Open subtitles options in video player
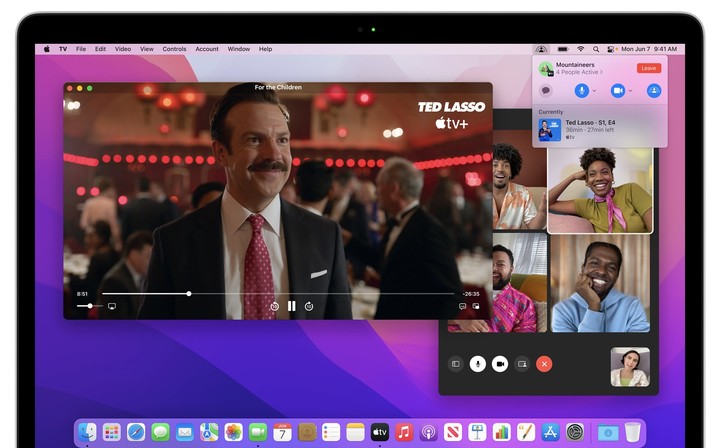The height and width of the screenshot is (448, 720). pyautogui.click(x=462, y=306)
